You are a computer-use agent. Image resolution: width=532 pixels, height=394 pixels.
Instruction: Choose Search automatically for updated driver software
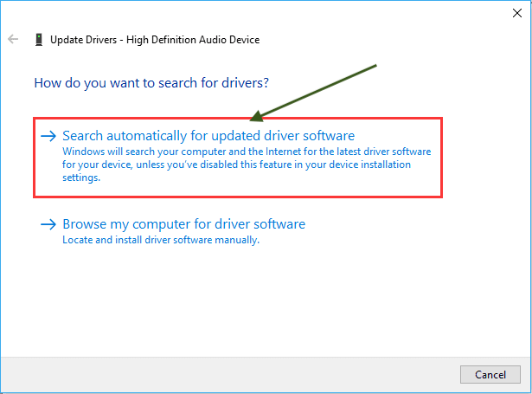point(208,136)
